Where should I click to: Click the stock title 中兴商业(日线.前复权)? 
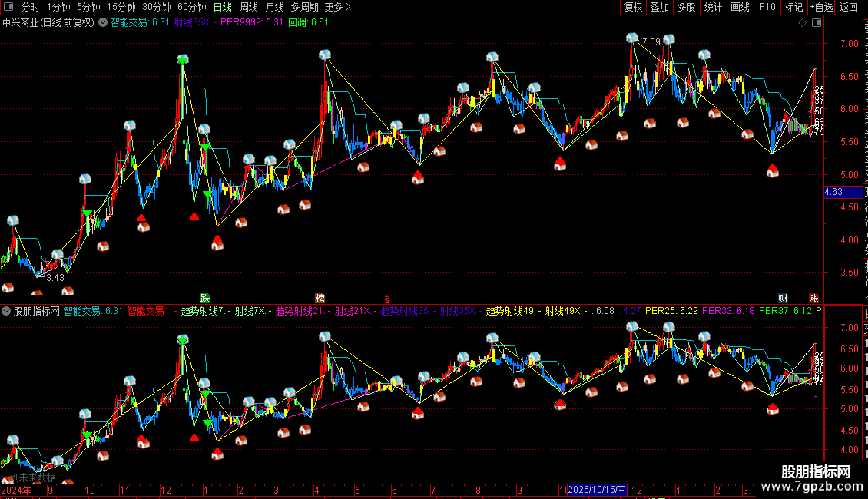[48, 23]
